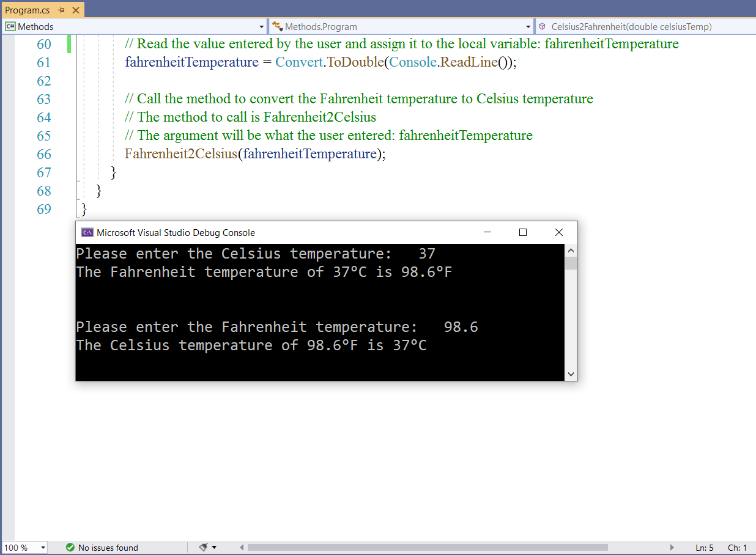756x555 pixels.
Task: Click the console line 'Please enter the Fahrenheit temperature'
Action: (x=246, y=327)
